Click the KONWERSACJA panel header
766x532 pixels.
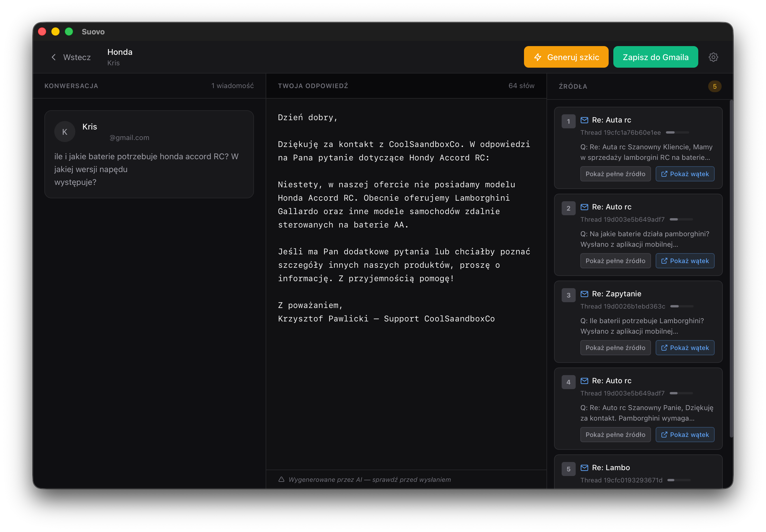[72, 86]
